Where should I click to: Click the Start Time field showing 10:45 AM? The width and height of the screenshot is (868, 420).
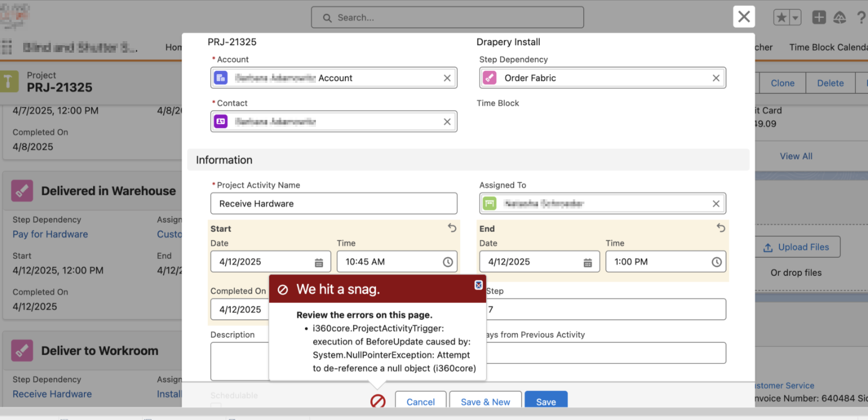397,262
